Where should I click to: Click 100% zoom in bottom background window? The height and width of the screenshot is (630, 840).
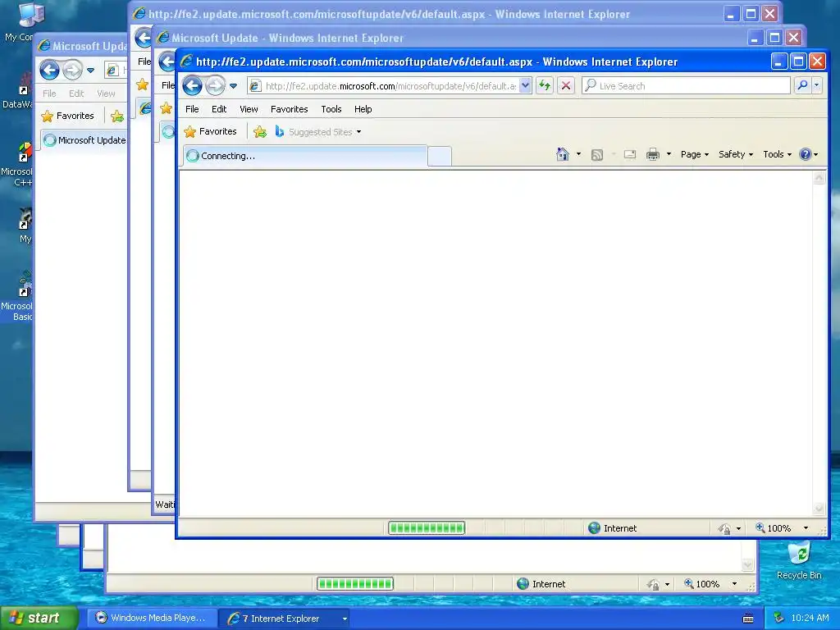point(702,584)
